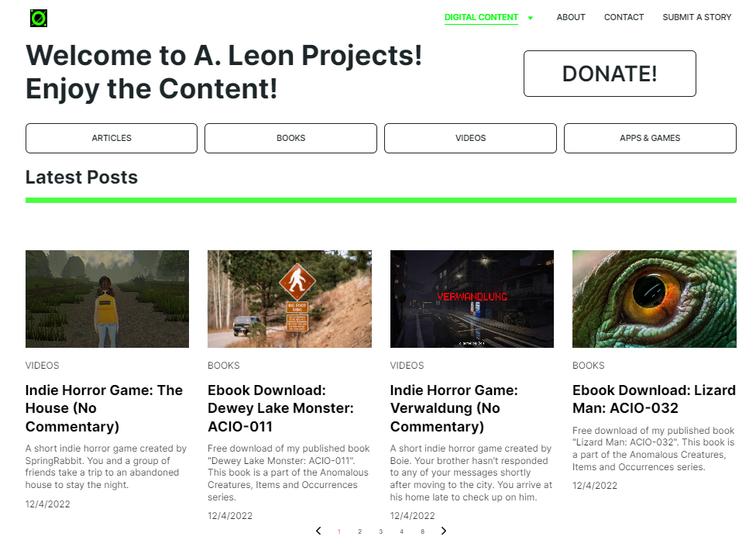The width and height of the screenshot is (756, 550).
Task: Click the green site logo icon
Action: 39,19
